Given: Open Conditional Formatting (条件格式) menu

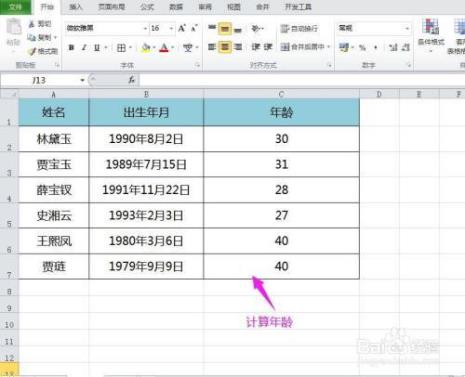Looking at the screenshot, I should (431, 35).
